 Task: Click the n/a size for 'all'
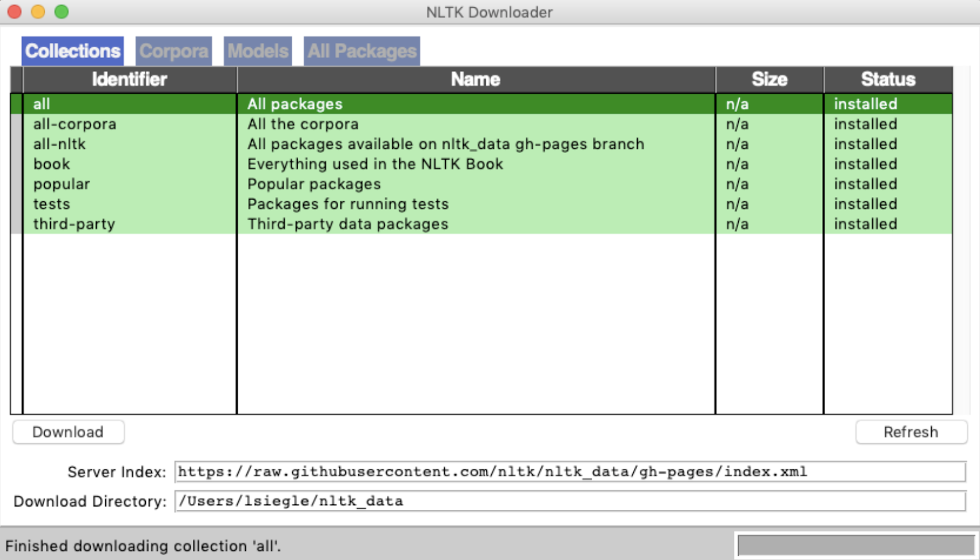(737, 104)
